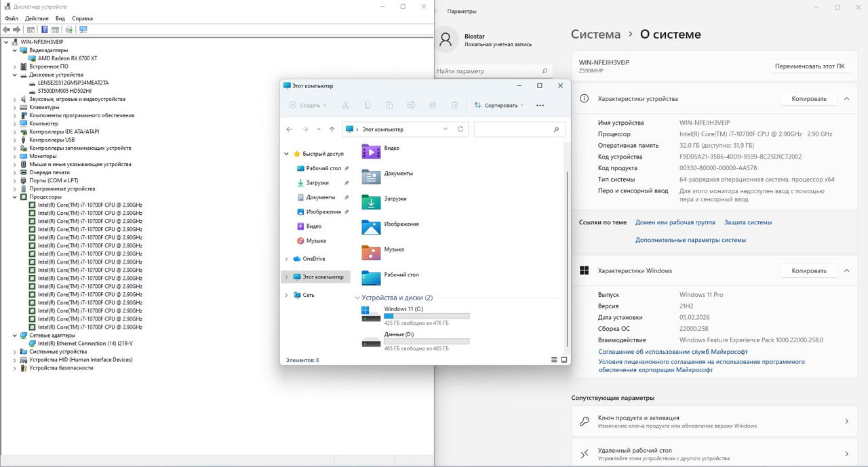Click the Найти параметр search field

coord(488,71)
